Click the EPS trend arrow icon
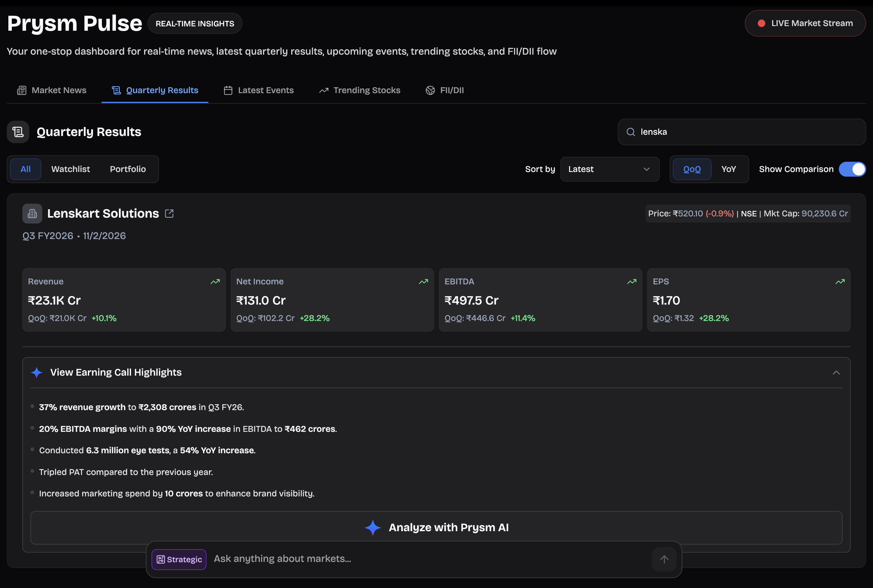873x588 pixels. pos(839,282)
